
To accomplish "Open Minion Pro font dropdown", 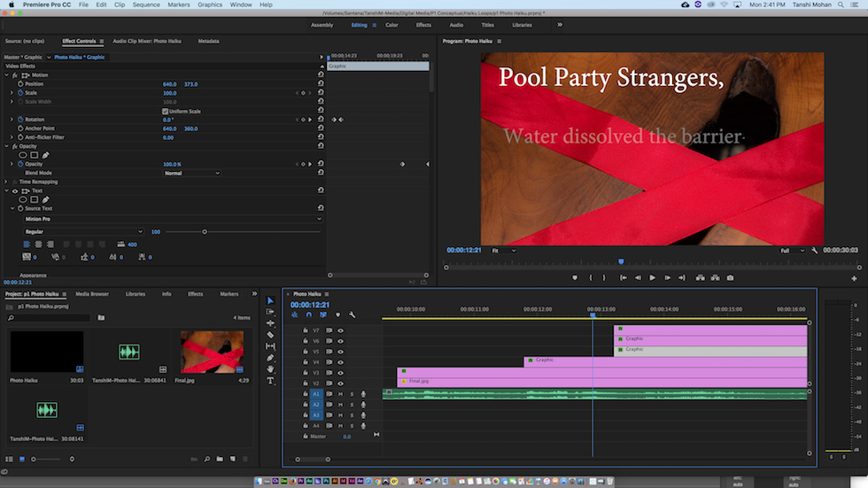I will pos(173,219).
